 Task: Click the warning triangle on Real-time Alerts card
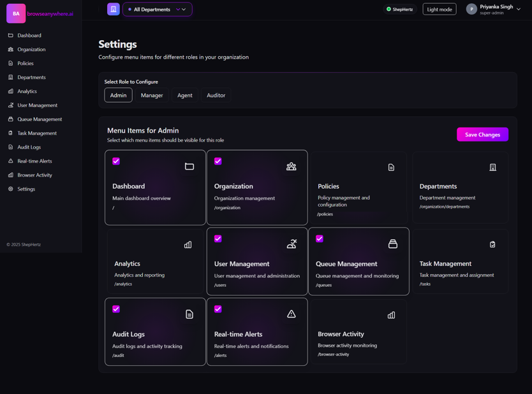291,314
